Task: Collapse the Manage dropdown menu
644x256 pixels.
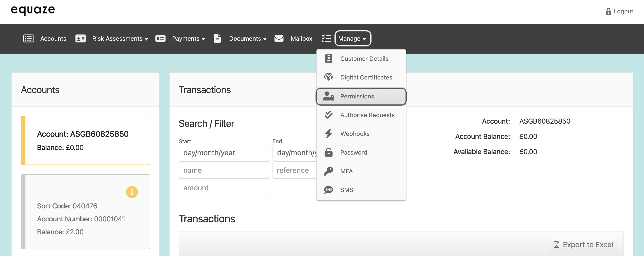Action: click(352, 38)
